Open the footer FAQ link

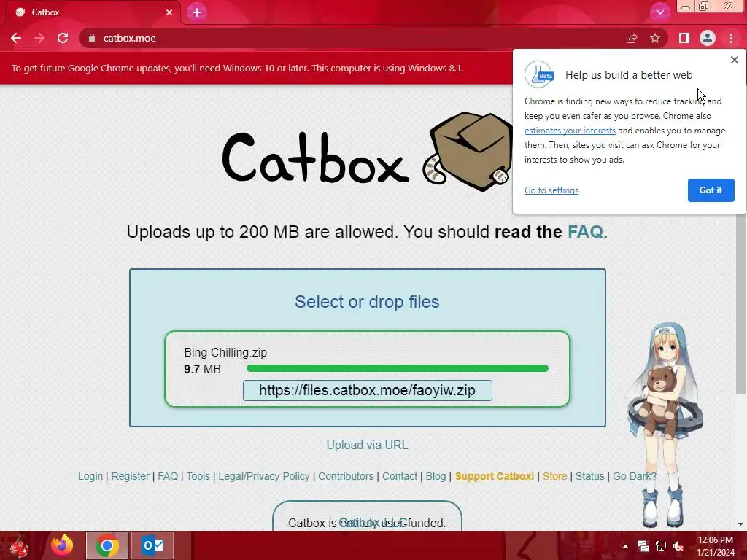(168, 476)
